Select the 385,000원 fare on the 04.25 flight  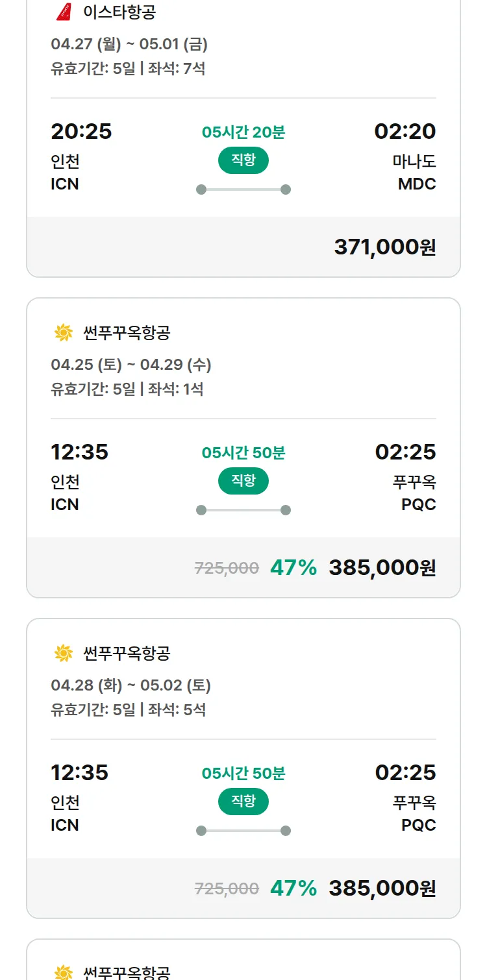[x=382, y=568]
